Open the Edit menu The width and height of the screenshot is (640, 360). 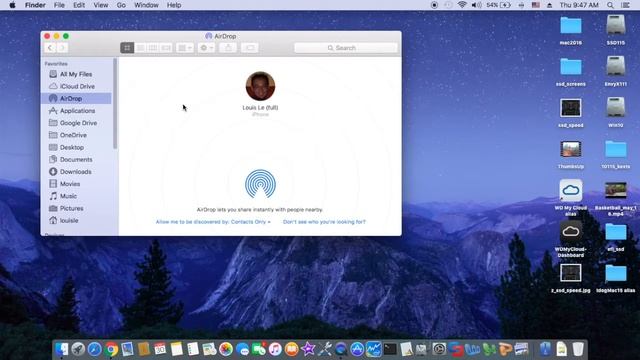79,5
